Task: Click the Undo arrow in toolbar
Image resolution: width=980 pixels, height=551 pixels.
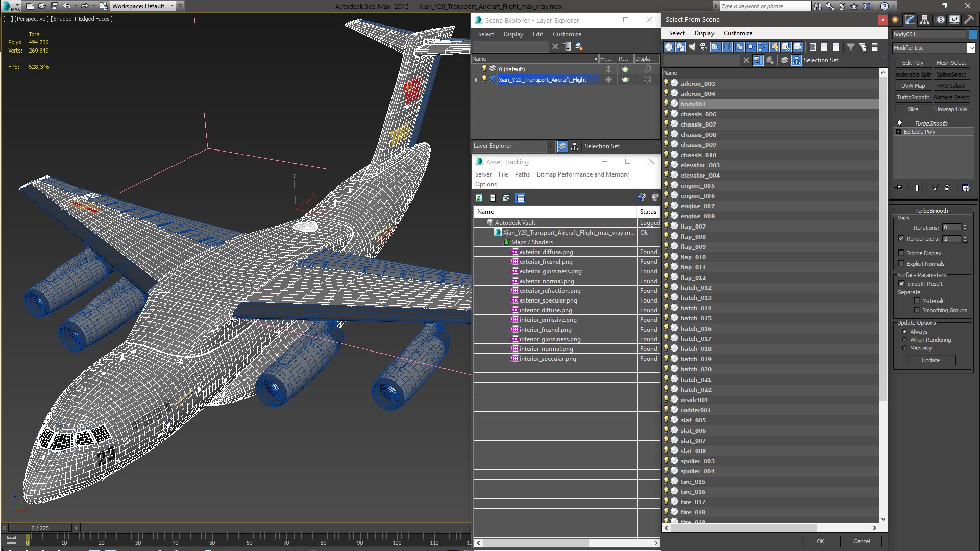Action: [x=66, y=6]
